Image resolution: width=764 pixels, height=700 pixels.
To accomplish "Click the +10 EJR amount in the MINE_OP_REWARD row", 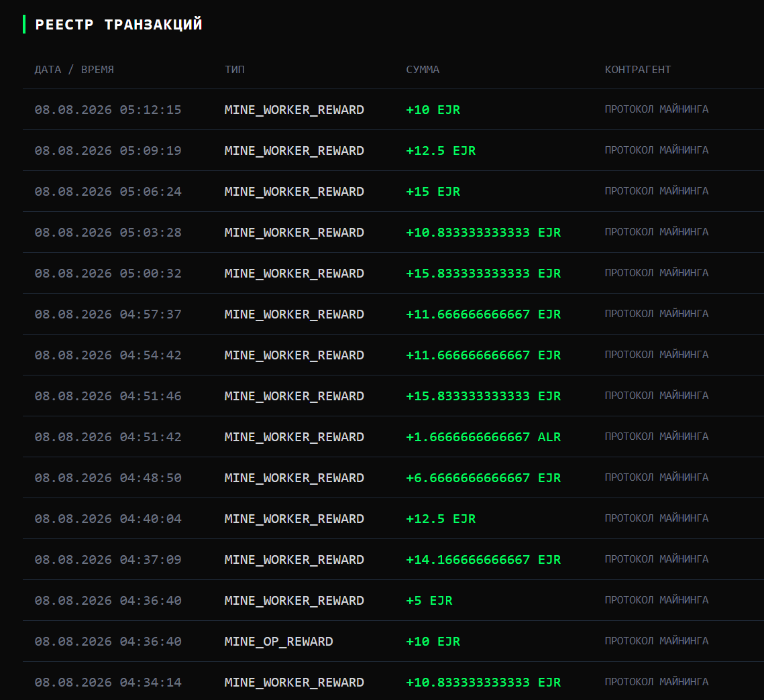I will (x=433, y=642).
